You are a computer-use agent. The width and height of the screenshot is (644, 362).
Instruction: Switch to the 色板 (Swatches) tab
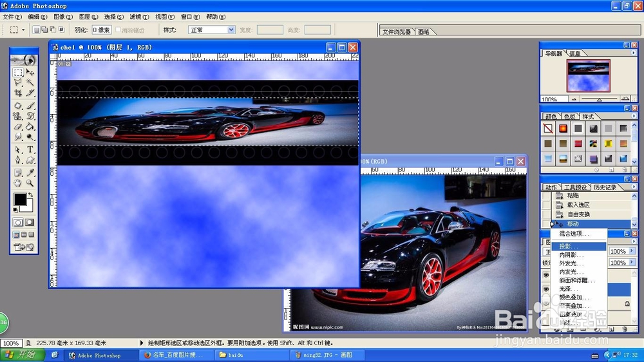[x=569, y=117]
